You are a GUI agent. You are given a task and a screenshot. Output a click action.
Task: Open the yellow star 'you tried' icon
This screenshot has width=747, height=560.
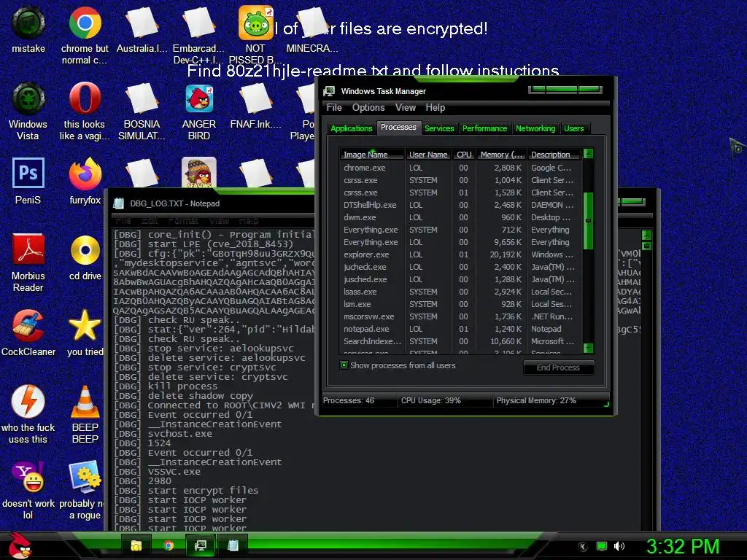tap(85, 332)
